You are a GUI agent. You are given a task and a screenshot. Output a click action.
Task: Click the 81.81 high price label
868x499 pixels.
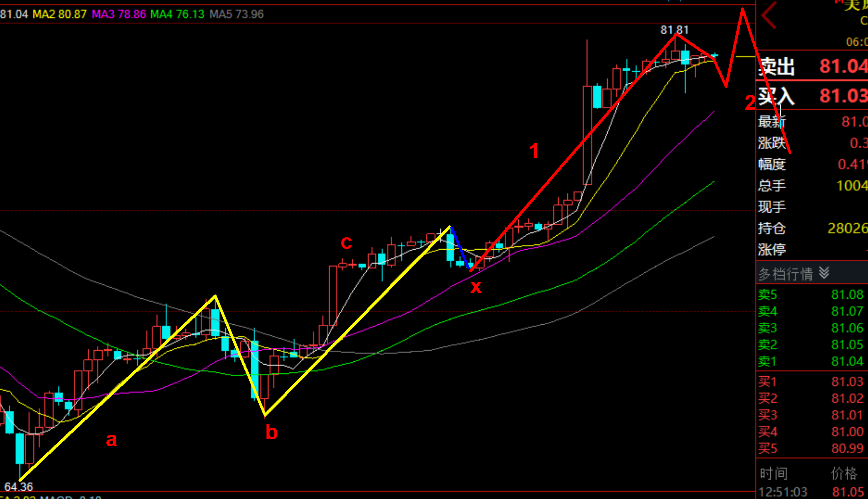coord(674,30)
